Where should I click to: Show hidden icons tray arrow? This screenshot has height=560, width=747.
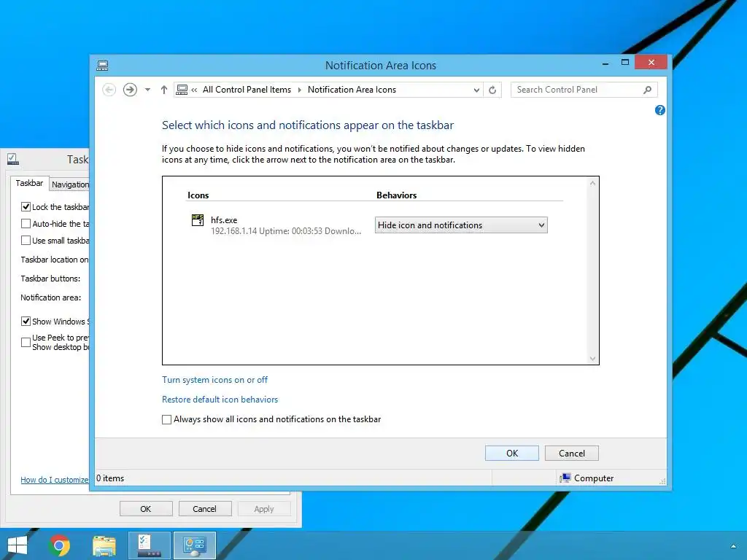coord(734,546)
